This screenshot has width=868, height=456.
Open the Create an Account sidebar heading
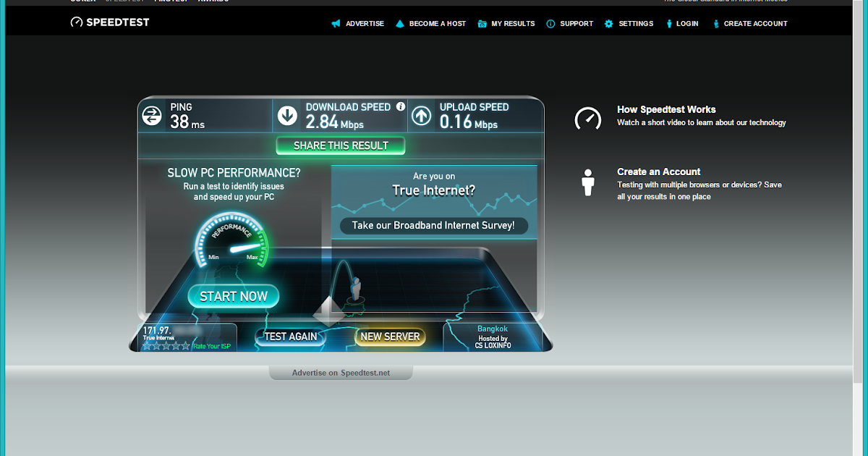click(x=658, y=172)
